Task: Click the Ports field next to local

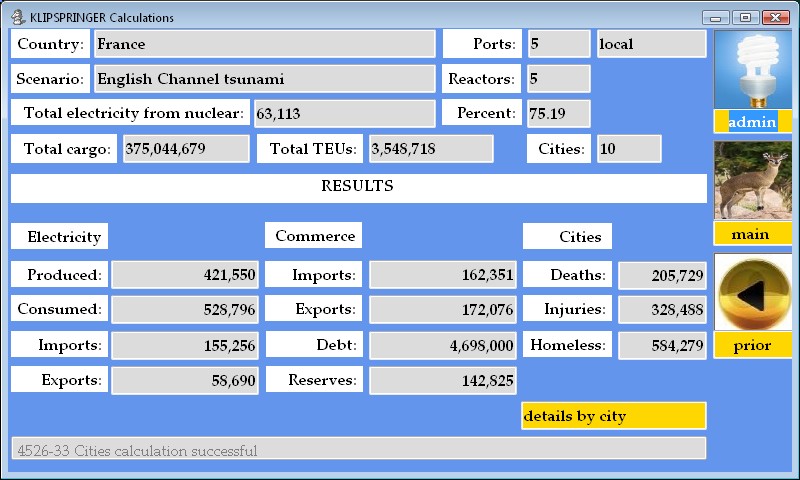Action: pyautogui.click(x=558, y=44)
